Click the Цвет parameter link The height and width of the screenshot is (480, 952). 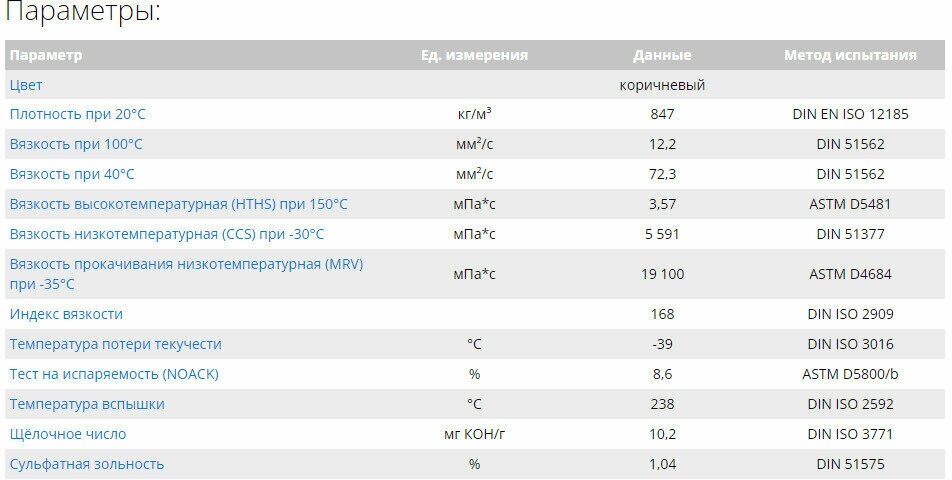click(26, 85)
